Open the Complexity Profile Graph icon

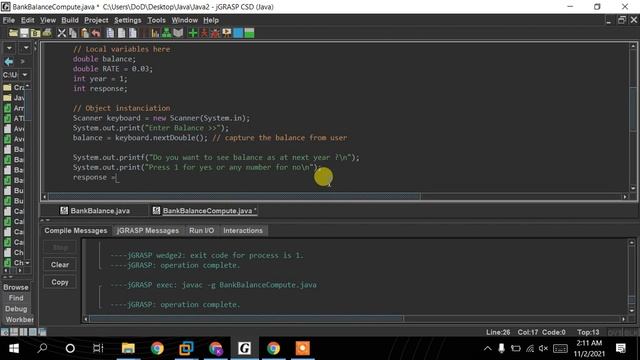155,33
